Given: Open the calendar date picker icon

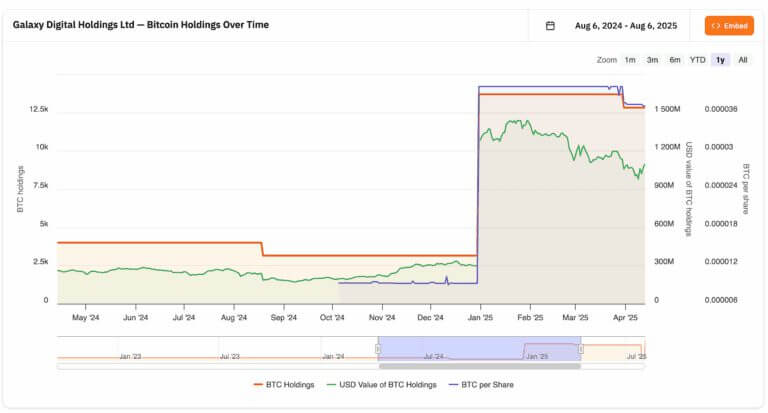Looking at the screenshot, I should 550,25.
